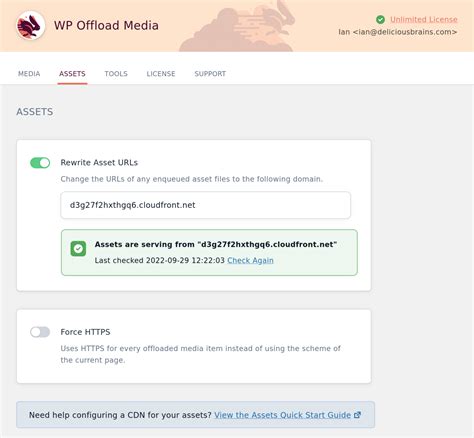474x438 pixels.
Task: Click the WP Offload Media rabbit logo
Action: (x=31, y=25)
